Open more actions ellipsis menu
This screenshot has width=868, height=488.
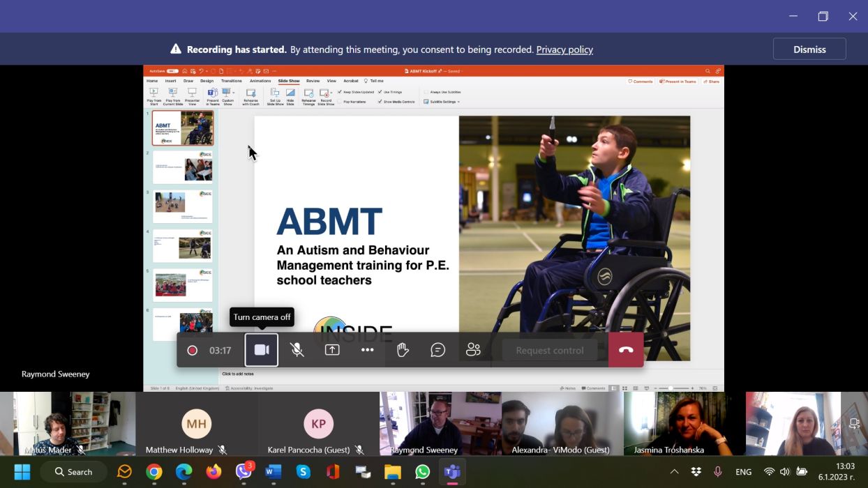pyautogui.click(x=368, y=350)
